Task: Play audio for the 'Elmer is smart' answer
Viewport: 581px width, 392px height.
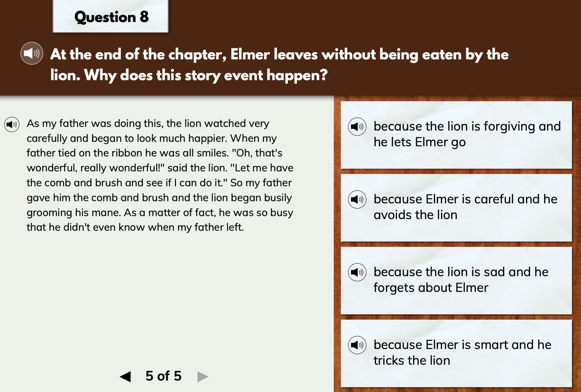Action: click(357, 345)
